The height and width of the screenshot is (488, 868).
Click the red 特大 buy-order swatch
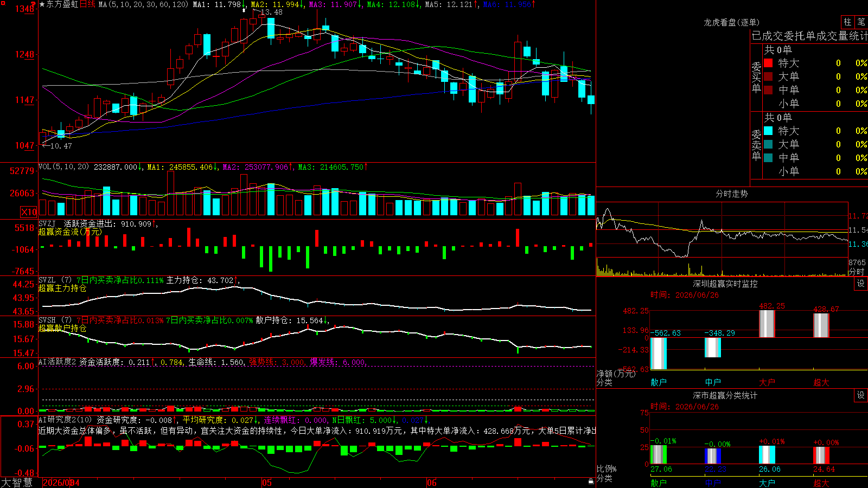coord(768,63)
